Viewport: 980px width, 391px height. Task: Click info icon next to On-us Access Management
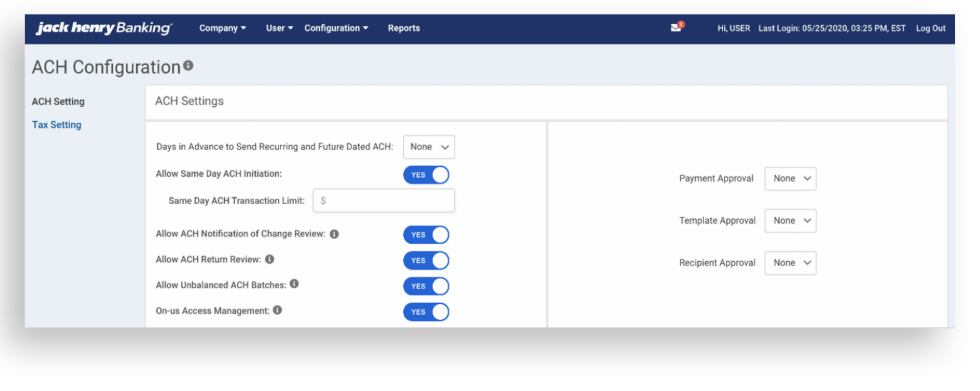277,310
